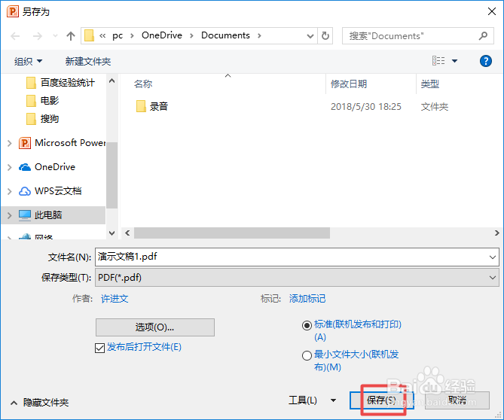The width and height of the screenshot is (504, 420).
Task: Click the 文件夹 type cell
Action: [x=435, y=106]
